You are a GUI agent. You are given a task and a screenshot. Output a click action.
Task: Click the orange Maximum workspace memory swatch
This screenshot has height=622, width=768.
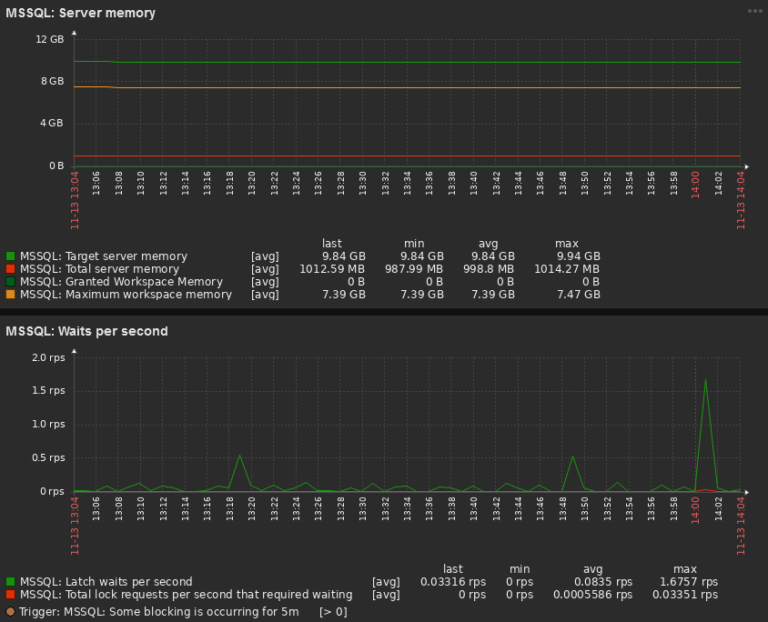click(11, 295)
